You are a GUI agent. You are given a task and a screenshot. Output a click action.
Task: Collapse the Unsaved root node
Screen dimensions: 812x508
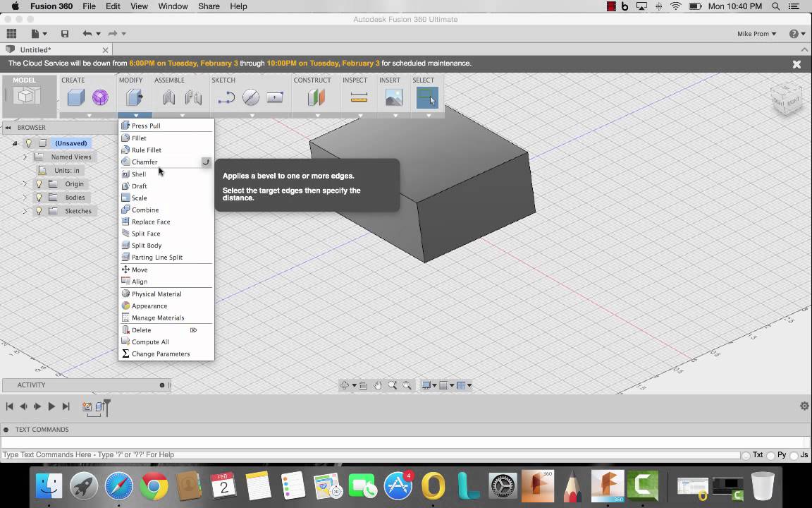(15, 143)
